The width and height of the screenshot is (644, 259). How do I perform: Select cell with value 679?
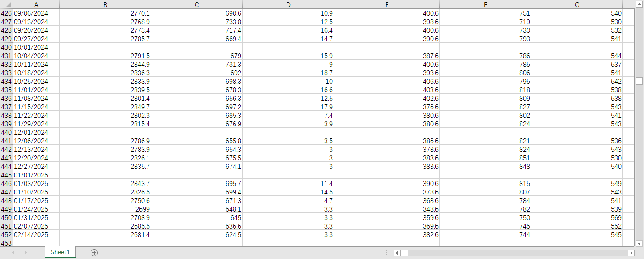pos(196,56)
